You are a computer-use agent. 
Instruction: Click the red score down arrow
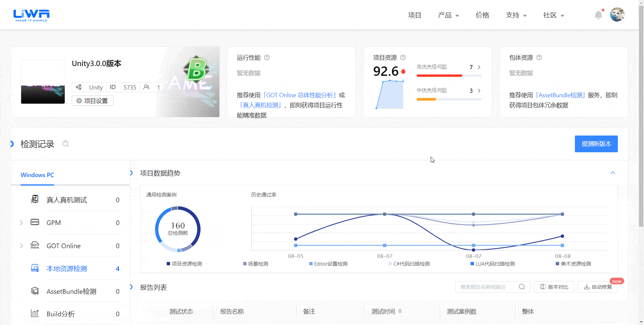pos(403,72)
